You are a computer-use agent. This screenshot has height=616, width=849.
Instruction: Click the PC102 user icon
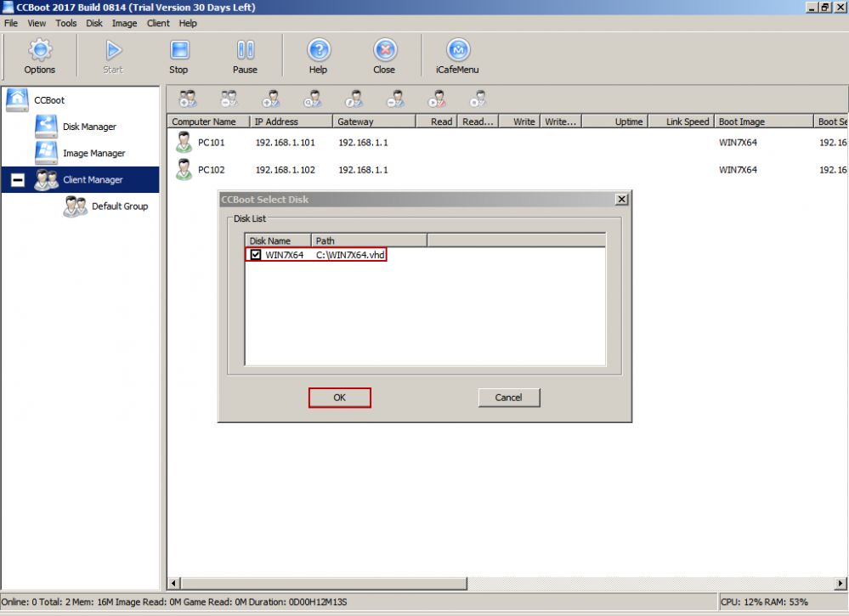(x=184, y=169)
